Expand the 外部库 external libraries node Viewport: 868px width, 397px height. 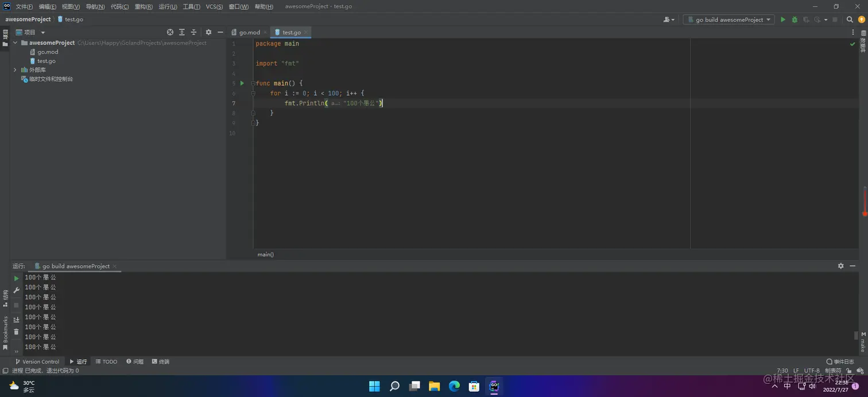pyautogui.click(x=15, y=70)
